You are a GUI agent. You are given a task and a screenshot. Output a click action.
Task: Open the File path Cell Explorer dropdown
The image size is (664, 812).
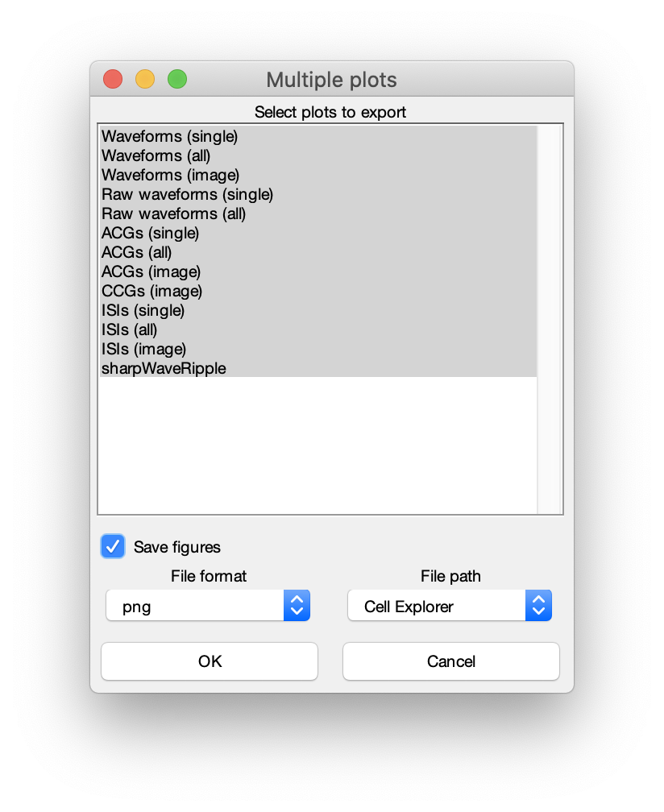pyautogui.click(x=450, y=606)
